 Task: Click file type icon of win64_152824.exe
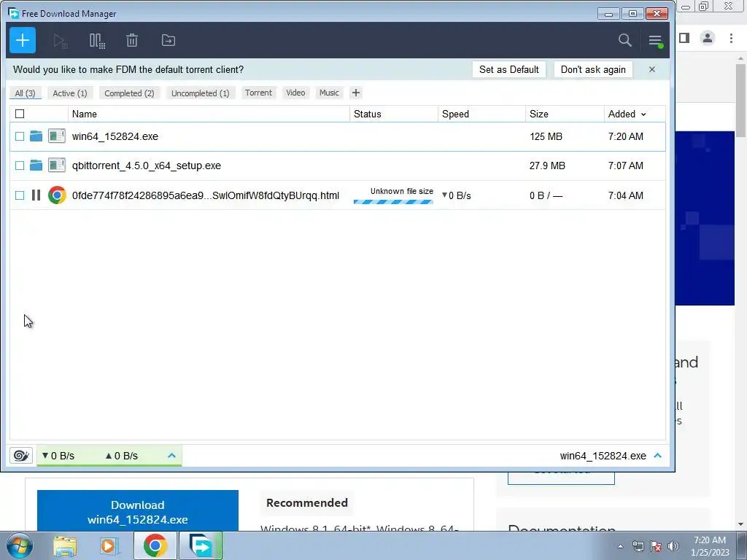57,136
